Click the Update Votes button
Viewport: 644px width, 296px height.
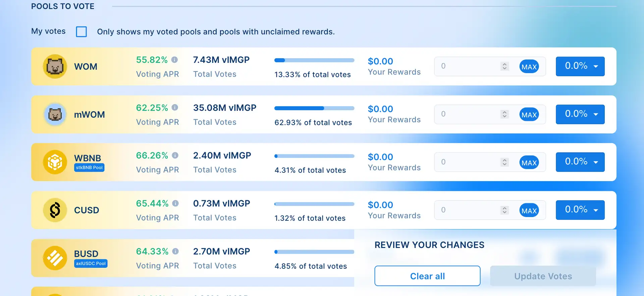(x=543, y=276)
